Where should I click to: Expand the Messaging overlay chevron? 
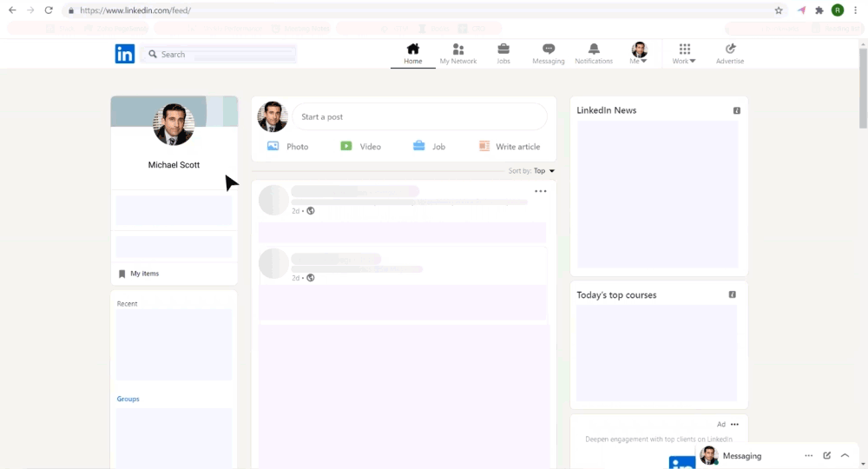845,456
